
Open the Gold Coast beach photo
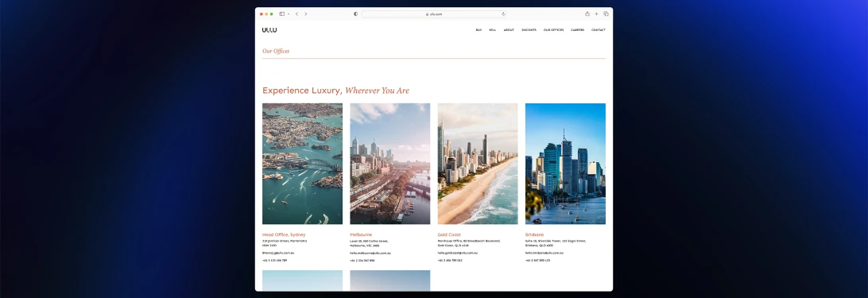478,164
